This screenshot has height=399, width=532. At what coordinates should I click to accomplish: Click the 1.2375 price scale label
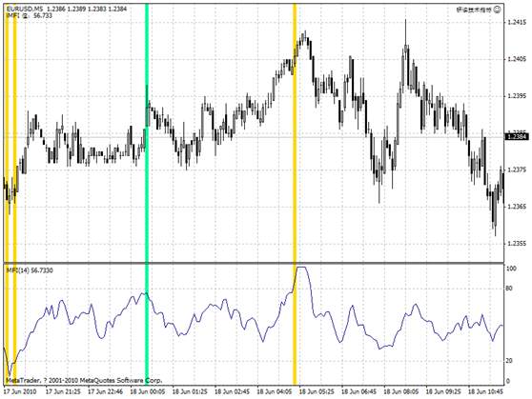pos(517,170)
